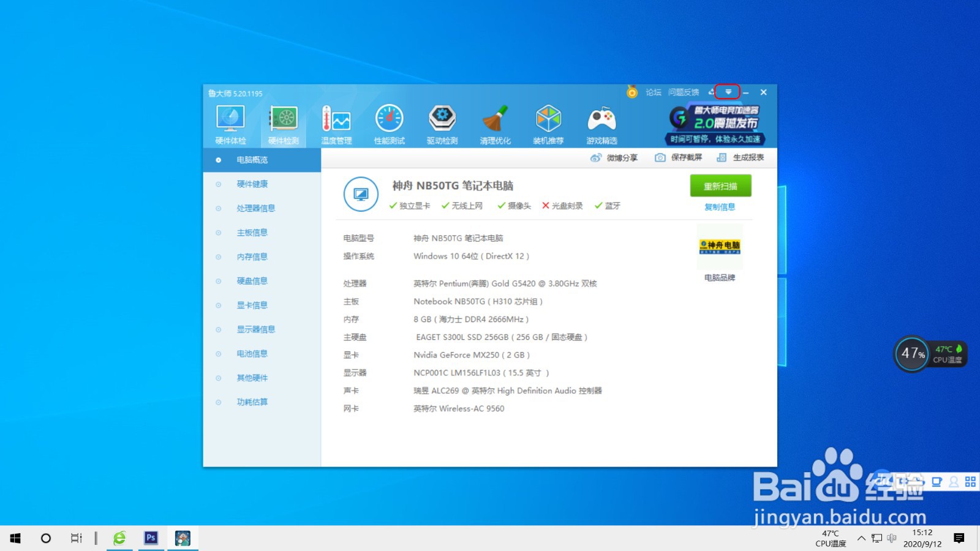Click the 光盘刻录 unavailable status item

562,206
